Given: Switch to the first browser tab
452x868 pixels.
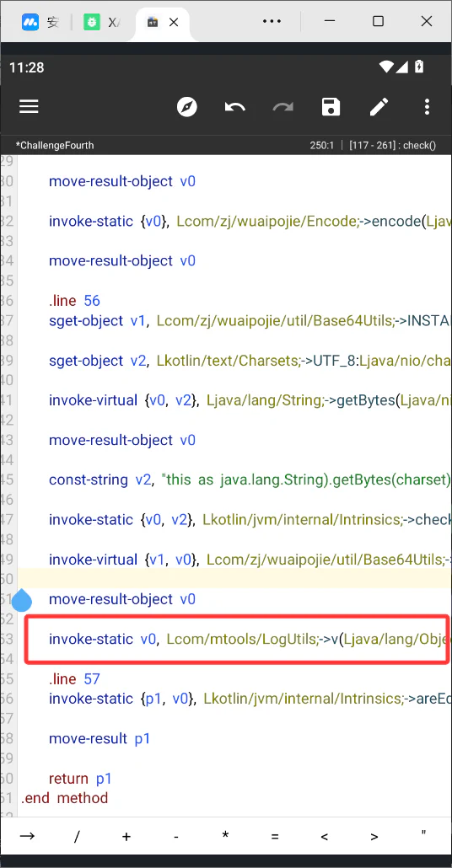Looking at the screenshot, I should pyautogui.click(x=40, y=22).
